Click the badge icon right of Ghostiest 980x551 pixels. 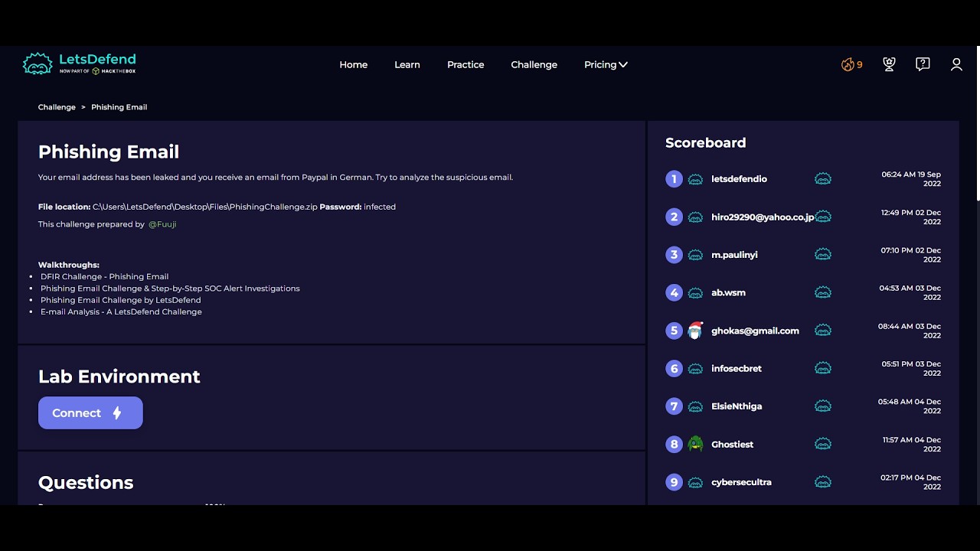coord(823,444)
